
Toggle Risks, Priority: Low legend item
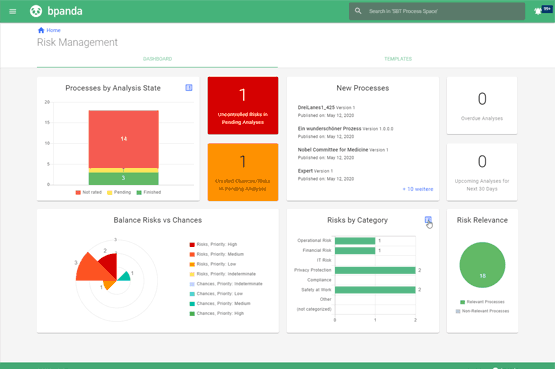pyautogui.click(x=213, y=264)
